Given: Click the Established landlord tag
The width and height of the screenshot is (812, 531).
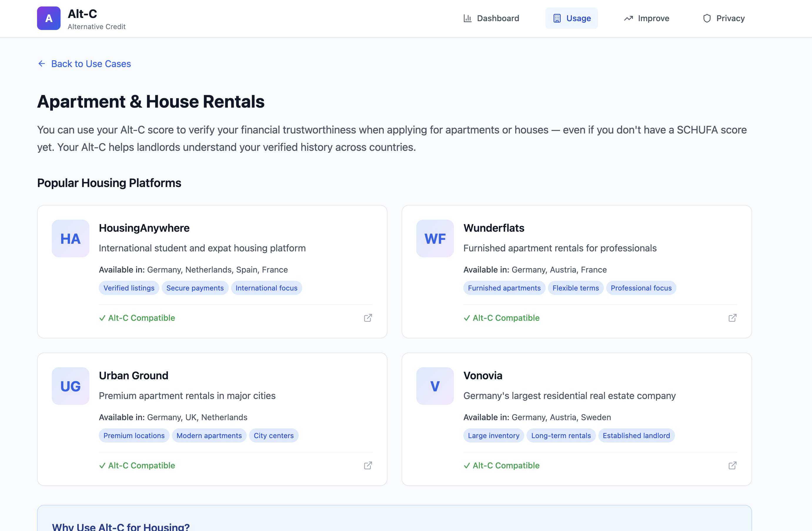Looking at the screenshot, I should [636, 435].
